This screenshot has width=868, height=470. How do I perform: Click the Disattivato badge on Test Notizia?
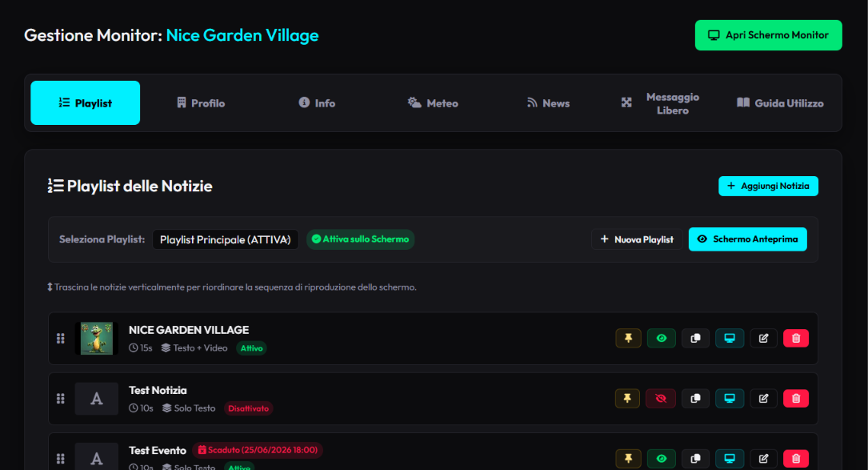248,408
